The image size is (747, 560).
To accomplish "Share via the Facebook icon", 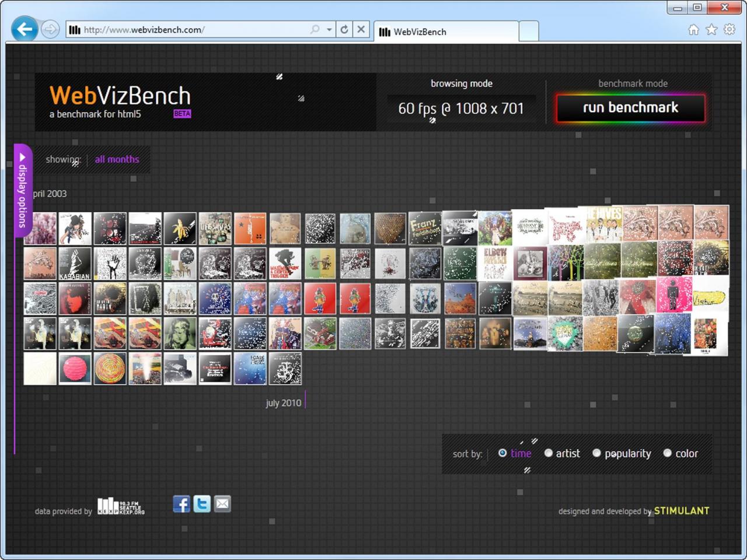I will [181, 503].
